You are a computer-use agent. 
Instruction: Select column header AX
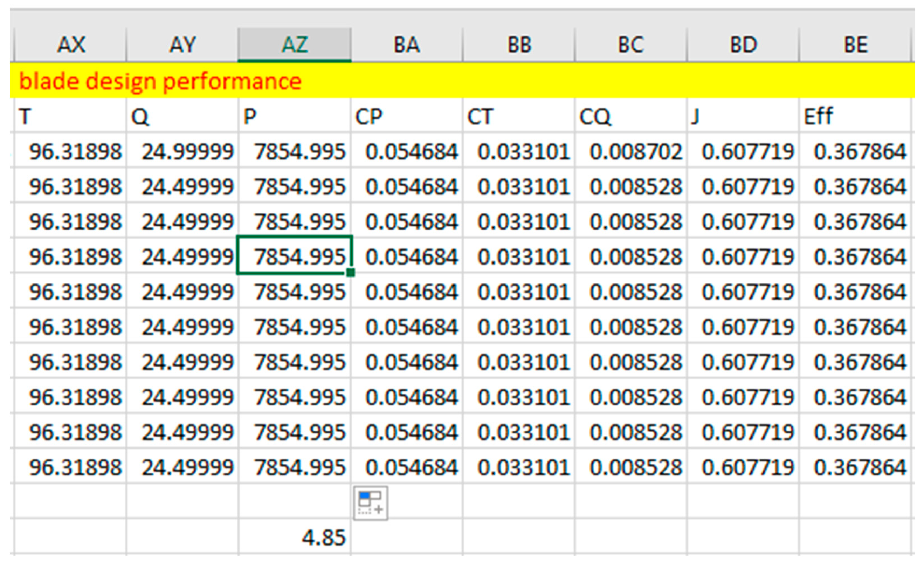[x=71, y=45]
